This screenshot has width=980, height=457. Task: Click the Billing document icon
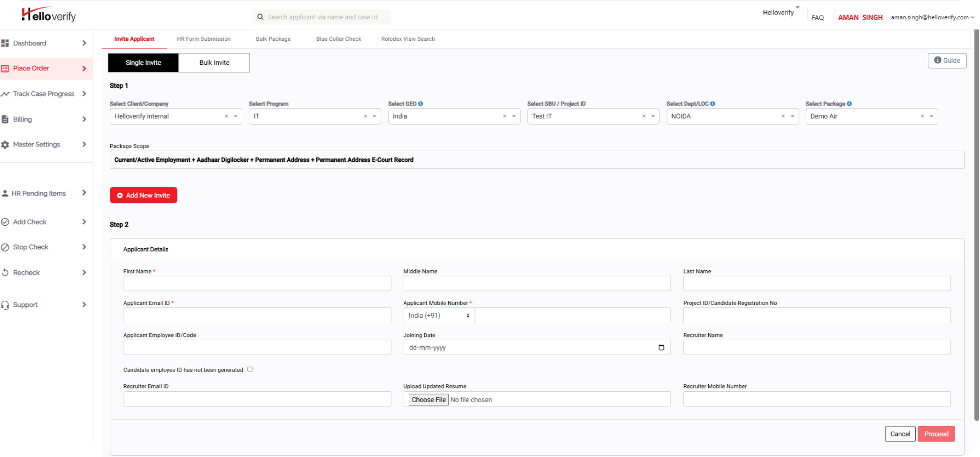click(x=5, y=119)
